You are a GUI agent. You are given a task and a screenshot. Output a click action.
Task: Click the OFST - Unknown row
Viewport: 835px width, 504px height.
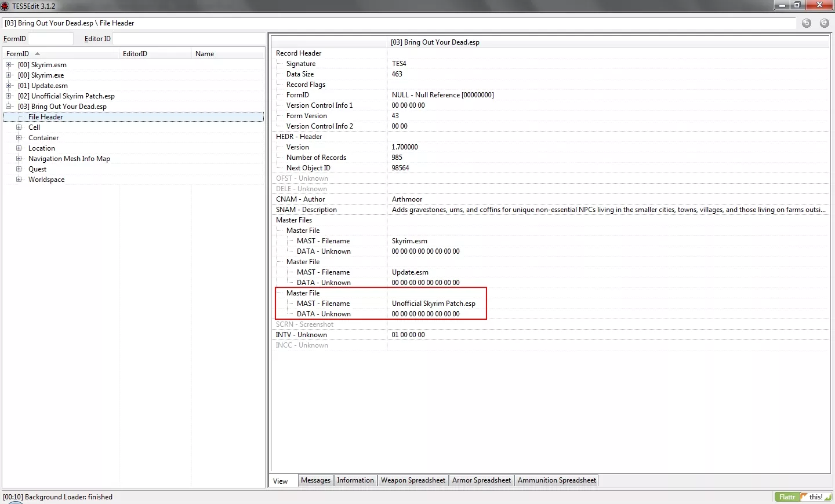pos(551,178)
